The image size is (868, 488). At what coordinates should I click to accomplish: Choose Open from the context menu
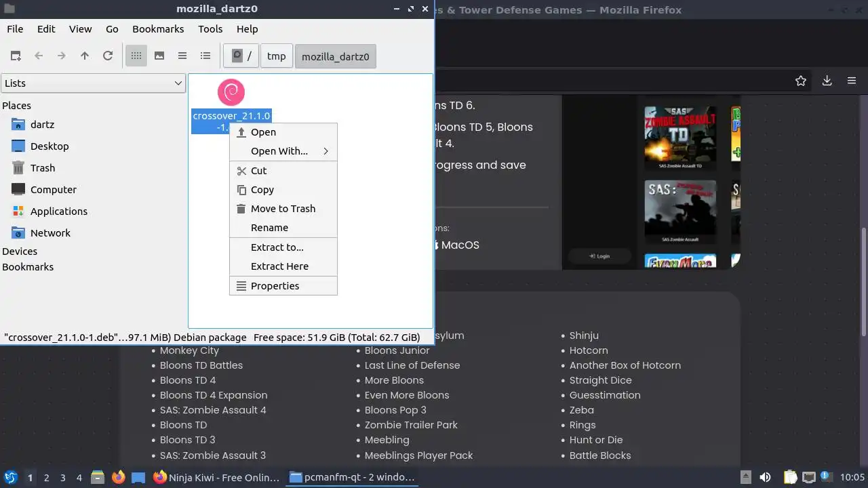click(x=283, y=132)
